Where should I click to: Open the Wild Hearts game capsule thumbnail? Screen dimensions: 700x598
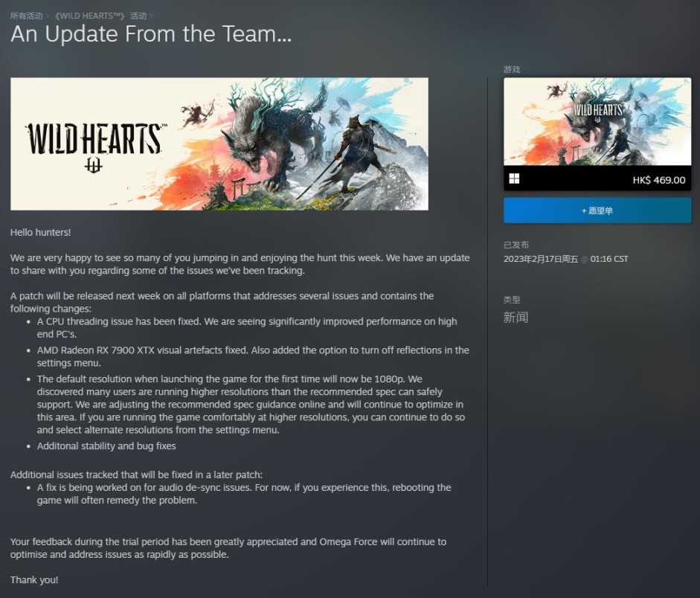click(x=597, y=121)
